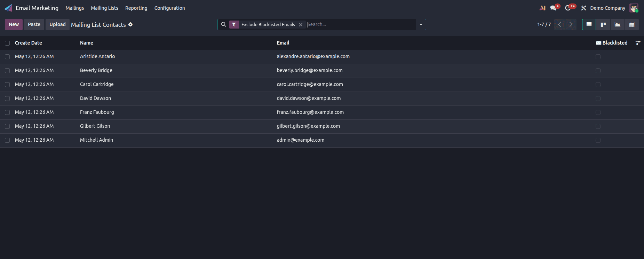Toggle Blacklisted checkbox for Aristide Antario
644x259 pixels.
598,57
